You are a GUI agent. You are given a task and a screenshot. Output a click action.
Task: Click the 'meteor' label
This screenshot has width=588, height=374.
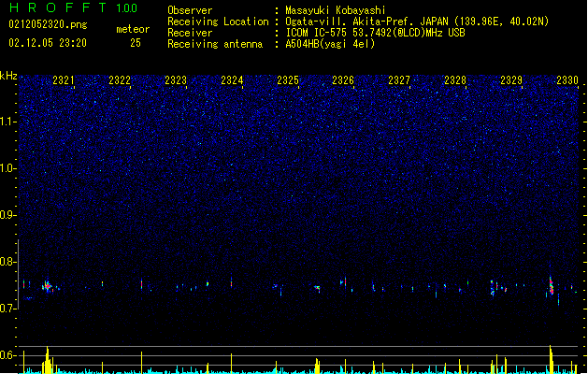133,29
